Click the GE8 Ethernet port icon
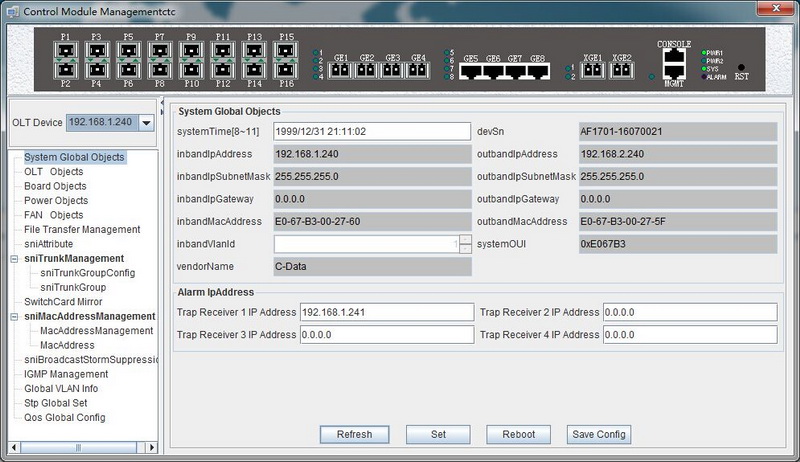Screen dimensions: 800x462 click(538, 72)
